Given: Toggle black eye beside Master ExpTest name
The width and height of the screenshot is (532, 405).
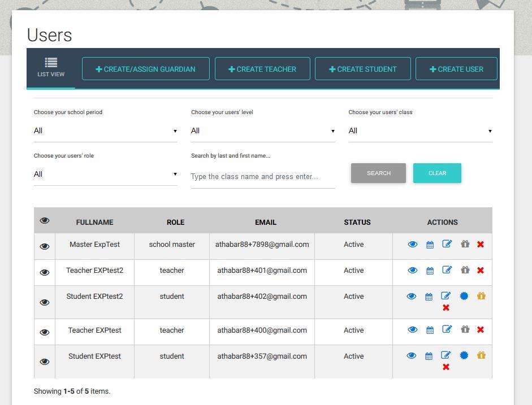Looking at the screenshot, I should point(45,246).
